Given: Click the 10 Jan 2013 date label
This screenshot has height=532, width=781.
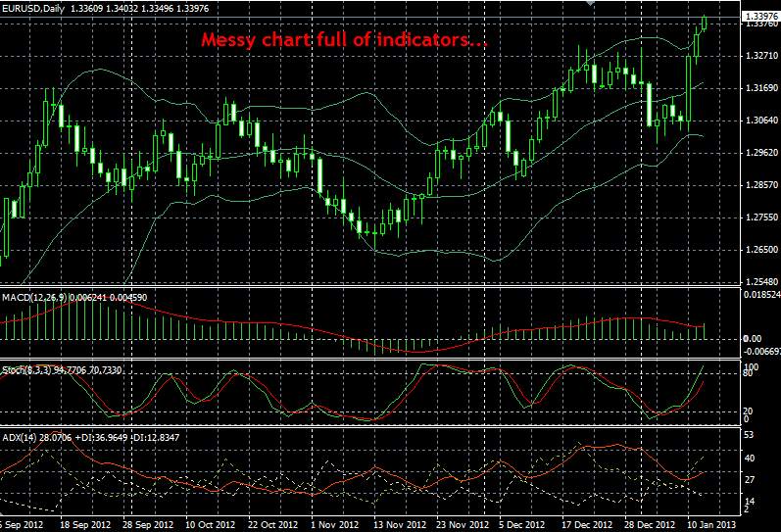Looking at the screenshot, I should [711, 525].
